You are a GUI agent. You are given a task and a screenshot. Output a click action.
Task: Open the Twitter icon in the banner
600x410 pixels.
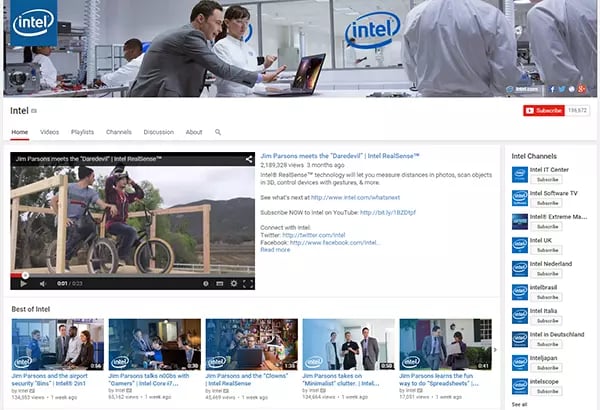click(x=562, y=89)
